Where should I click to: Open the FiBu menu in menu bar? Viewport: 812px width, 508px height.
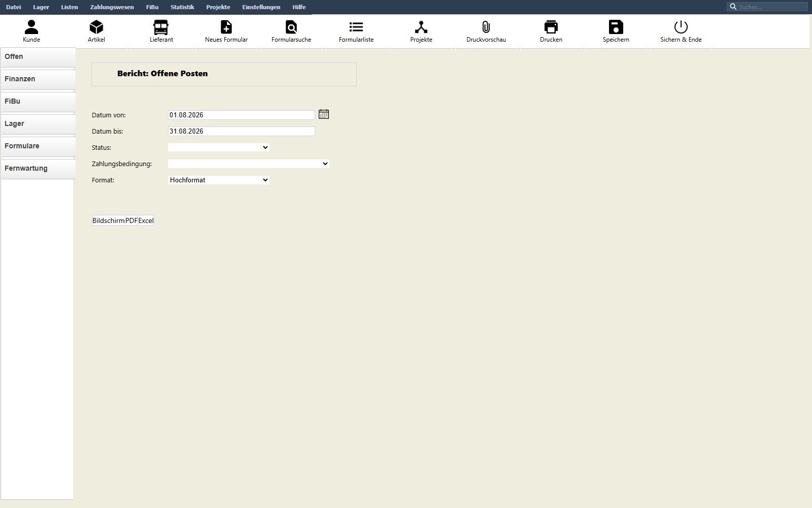click(152, 7)
